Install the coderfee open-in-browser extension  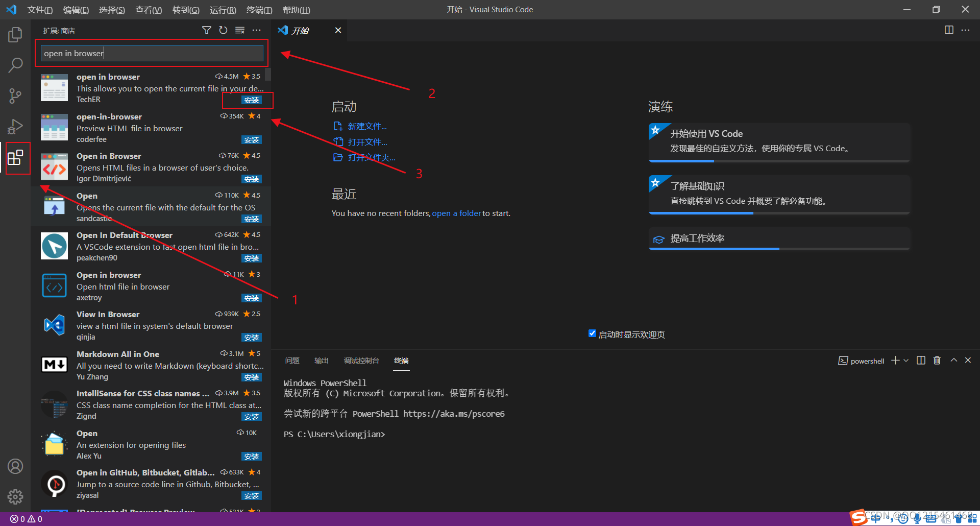click(252, 140)
